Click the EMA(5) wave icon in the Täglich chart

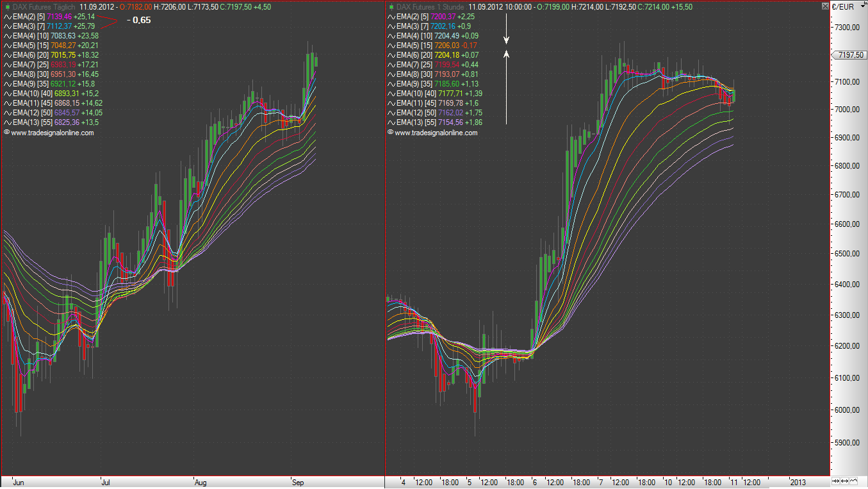click(x=7, y=46)
